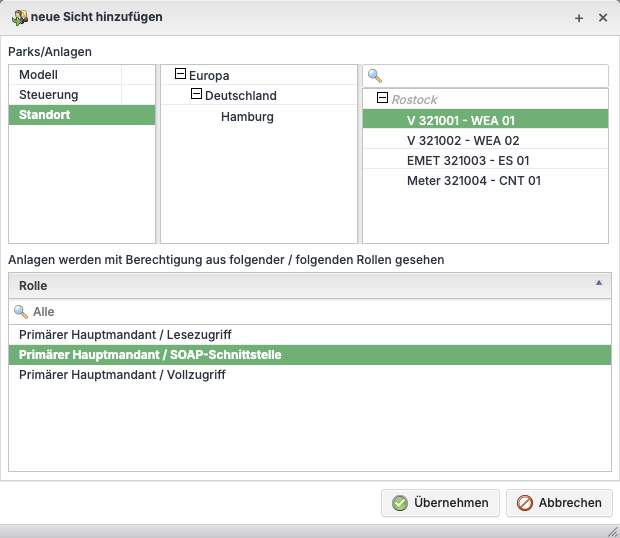Choose Meter 321004 - CNT 01

click(473, 181)
